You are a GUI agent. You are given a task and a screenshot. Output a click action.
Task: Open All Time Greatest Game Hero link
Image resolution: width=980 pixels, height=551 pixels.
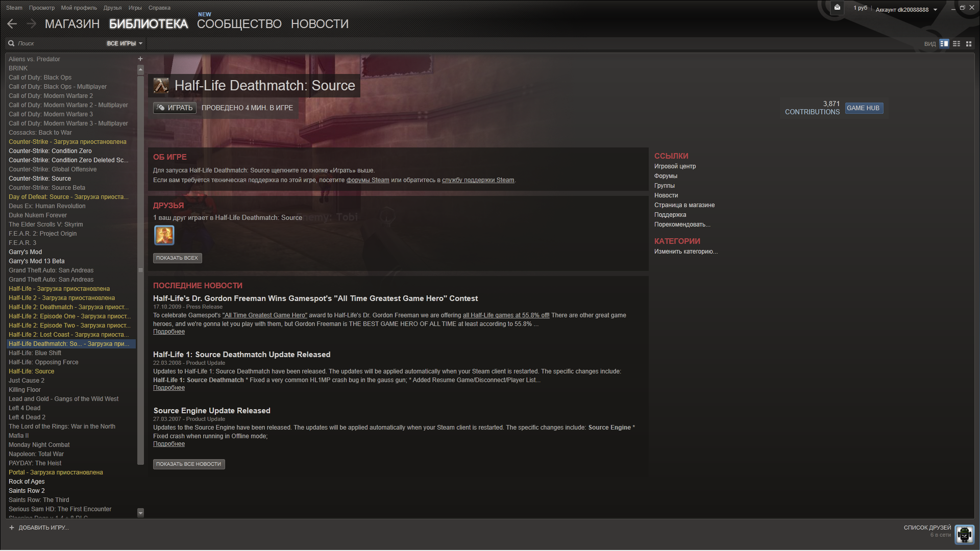click(265, 315)
